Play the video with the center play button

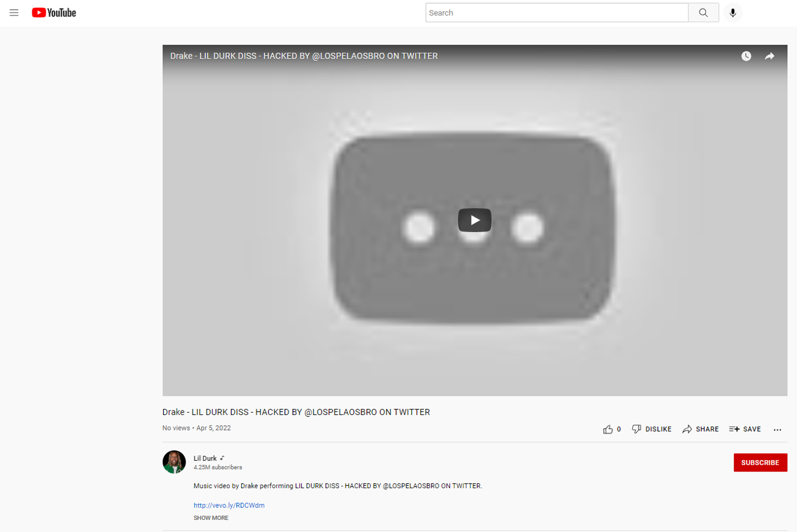tap(475, 220)
